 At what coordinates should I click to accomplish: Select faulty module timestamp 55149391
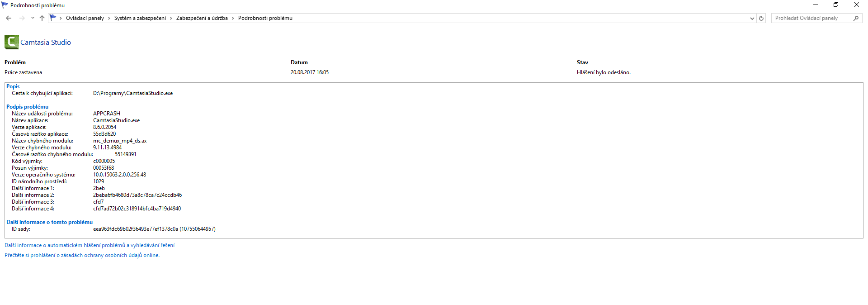coord(126,154)
